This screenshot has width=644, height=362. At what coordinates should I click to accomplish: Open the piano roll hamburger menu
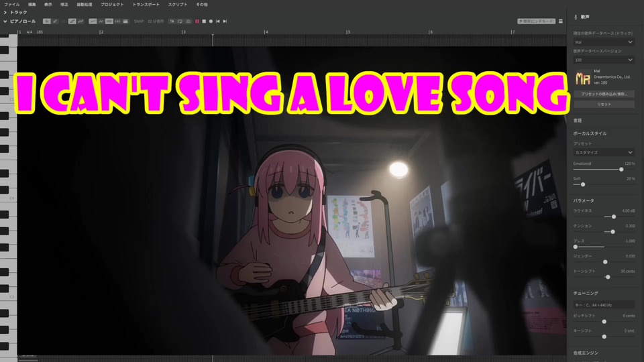coord(561,21)
